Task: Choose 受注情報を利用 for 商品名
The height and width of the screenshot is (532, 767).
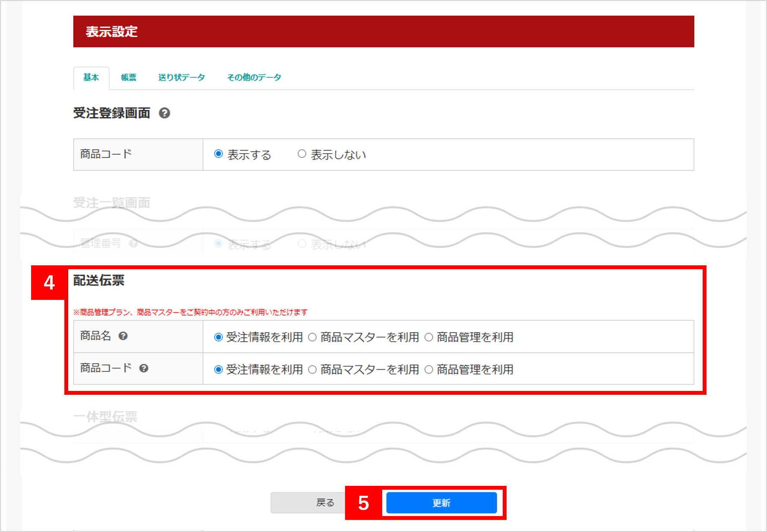Action: coord(219,337)
